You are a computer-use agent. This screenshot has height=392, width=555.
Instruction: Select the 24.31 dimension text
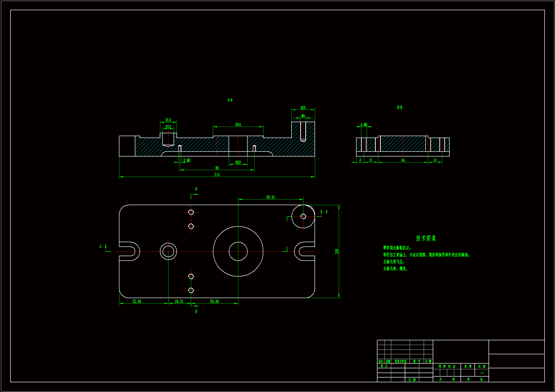tap(179, 301)
